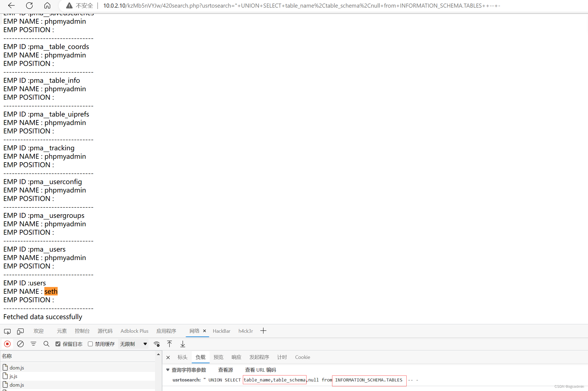Open the 欢迎 DevTools tab
588x391 pixels.
click(x=39, y=331)
